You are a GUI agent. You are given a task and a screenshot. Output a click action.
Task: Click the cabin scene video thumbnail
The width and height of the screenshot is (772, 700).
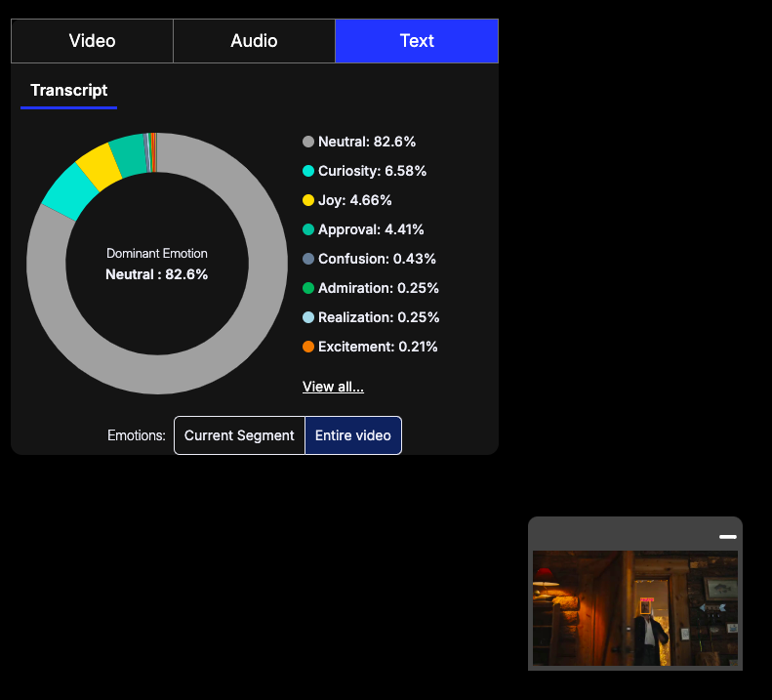point(635,608)
